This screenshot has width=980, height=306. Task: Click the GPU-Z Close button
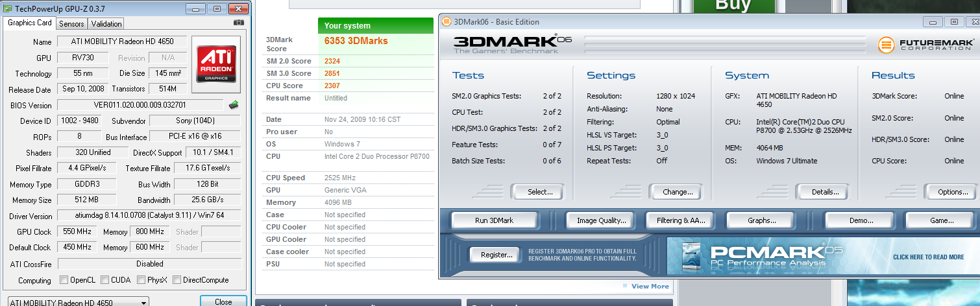click(x=223, y=301)
